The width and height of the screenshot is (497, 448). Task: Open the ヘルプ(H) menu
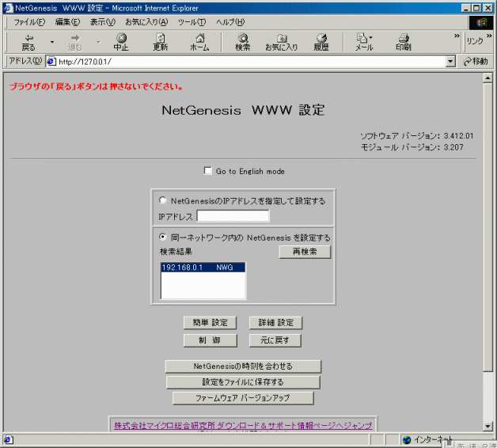point(230,22)
